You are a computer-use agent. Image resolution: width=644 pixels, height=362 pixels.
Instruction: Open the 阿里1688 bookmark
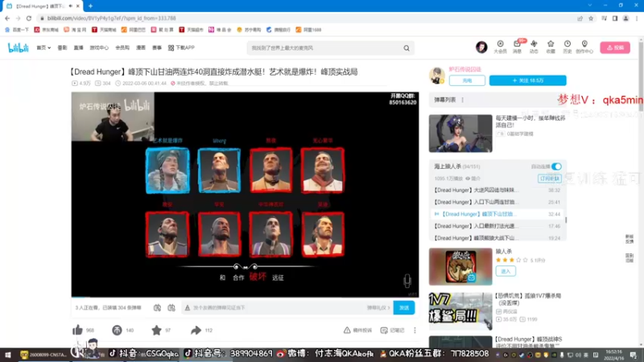pyautogui.click(x=308, y=30)
